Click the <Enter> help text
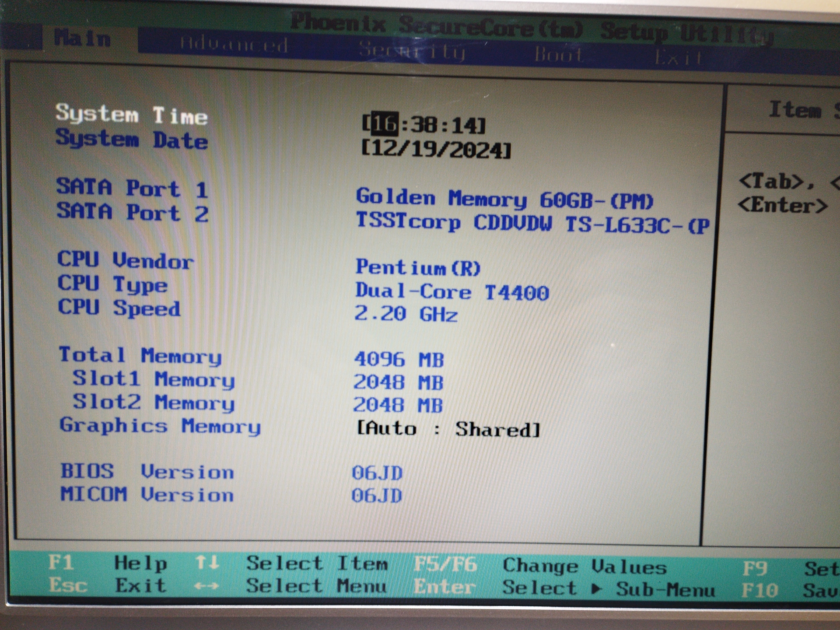Screen dimensions: 840x630 click(x=783, y=205)
